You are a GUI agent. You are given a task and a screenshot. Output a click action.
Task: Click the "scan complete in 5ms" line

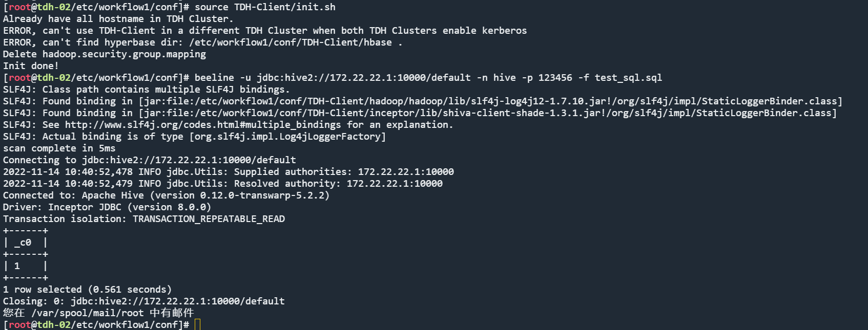coord(59,148)
